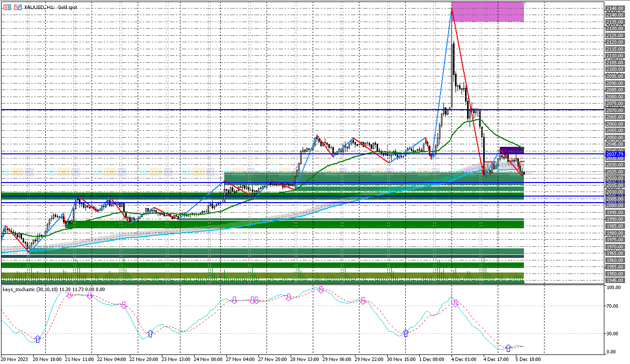Click the 30.00 stochastic level label
630x364 pixels.
pos(612,334)
